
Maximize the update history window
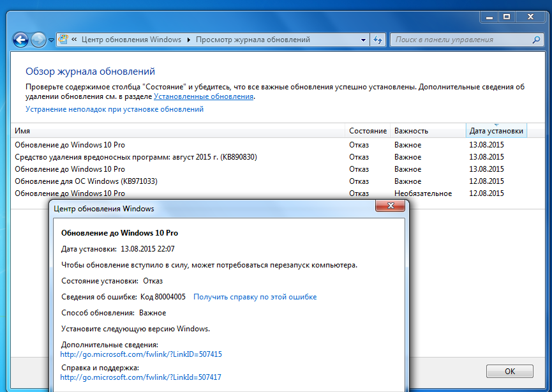click(507, 17)
